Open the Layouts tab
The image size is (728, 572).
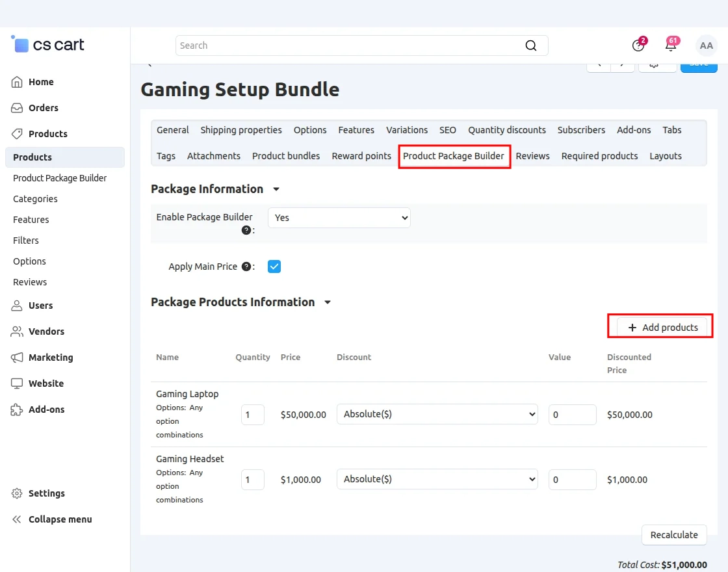click(x=666, y=156)
